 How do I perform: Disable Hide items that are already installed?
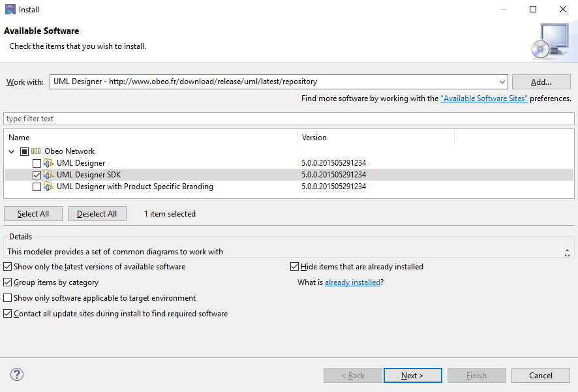click(x=294, y=266)
